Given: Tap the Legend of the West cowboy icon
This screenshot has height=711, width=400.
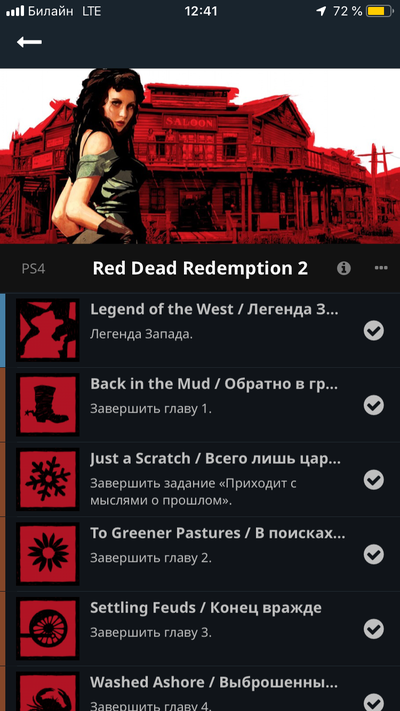Looking at the screenshot, I should point(48,330).
